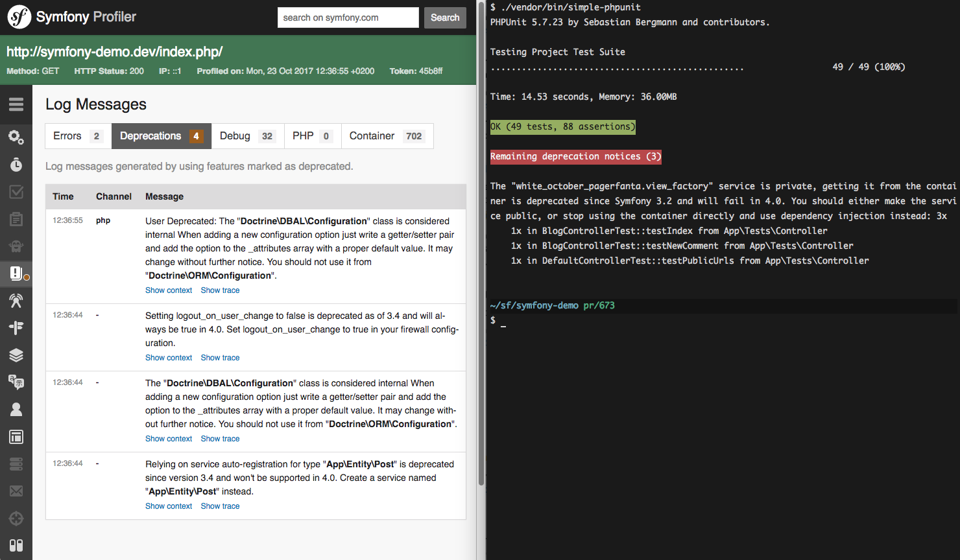Click the terminal OK (49 tests, 88 assertions) line
The width and height of the screenshot is (960, 560).
562,126
